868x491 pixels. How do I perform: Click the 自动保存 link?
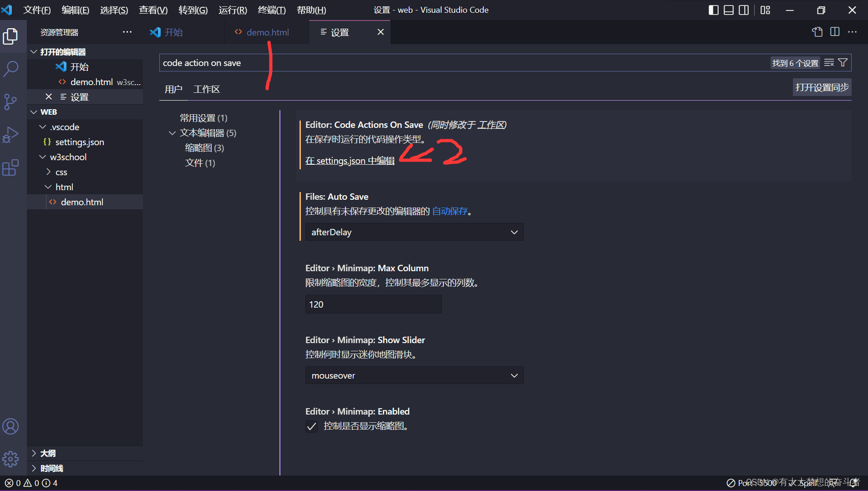tap(450, 211)
